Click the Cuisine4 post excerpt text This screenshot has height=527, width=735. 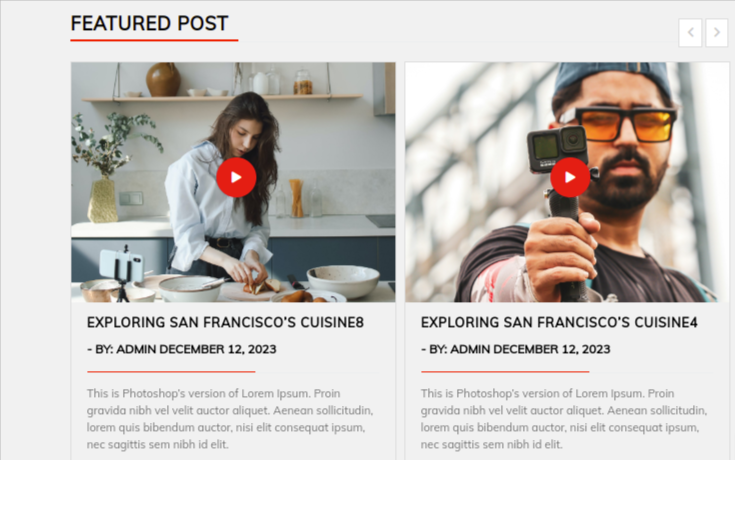tap(563, 419)
